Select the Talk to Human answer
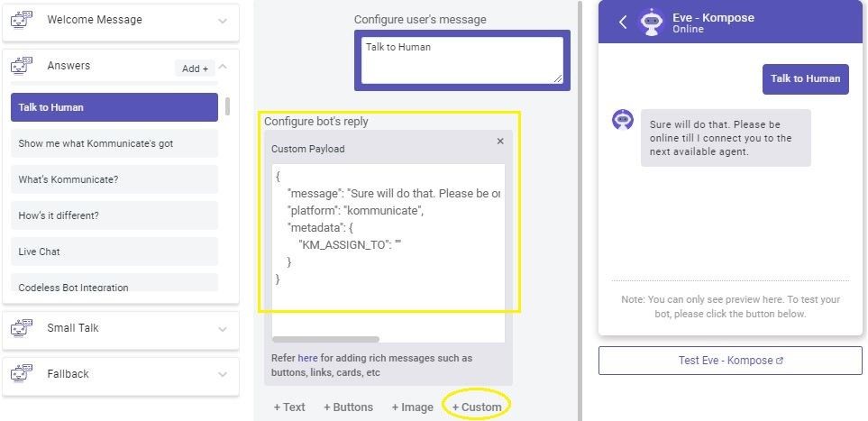Image resolution: width=868 pixels, height=421 pixels. tap(114, 107)
